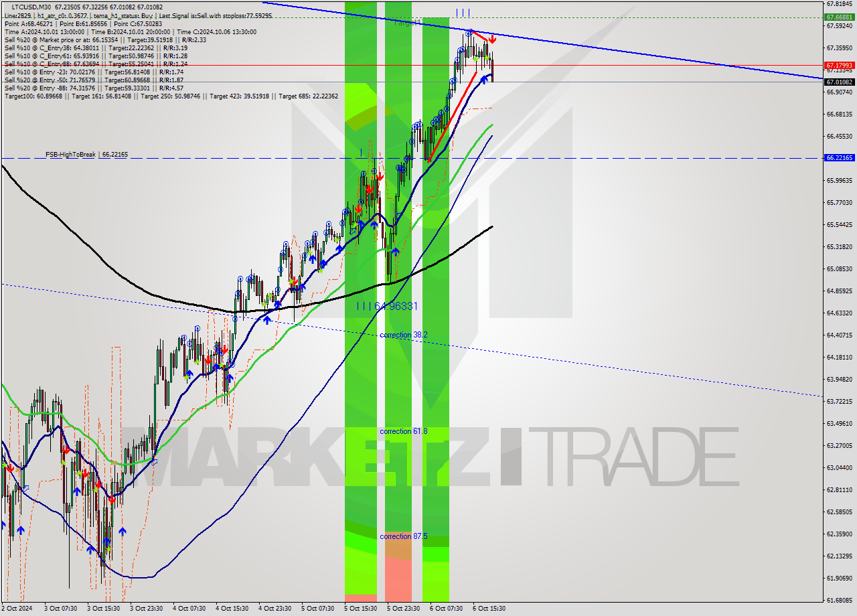The width and height of the screenshot is (857, 616).
Task: Click the 'Target100: 60.89668' targets line
Action: click(x=171, y=96)
